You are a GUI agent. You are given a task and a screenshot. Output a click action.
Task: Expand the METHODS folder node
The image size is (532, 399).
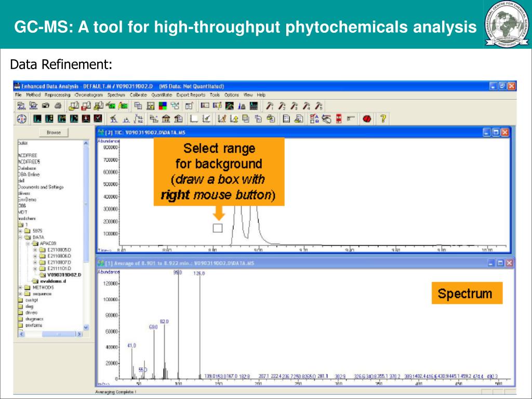[20, 287]
